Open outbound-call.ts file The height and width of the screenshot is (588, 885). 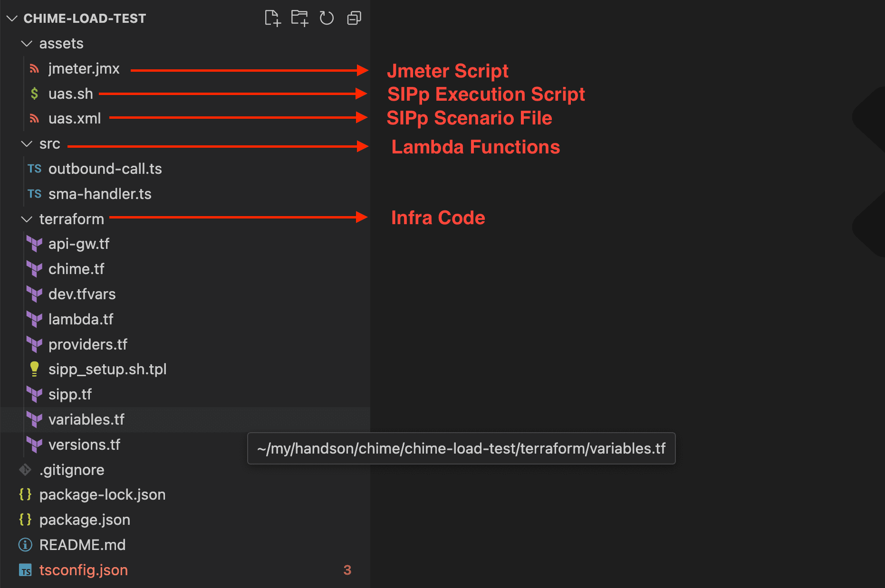click(x=105, y=169)
